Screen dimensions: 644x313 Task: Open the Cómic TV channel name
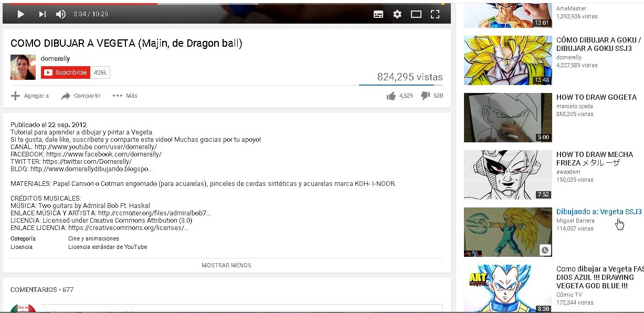pos(569,295)
